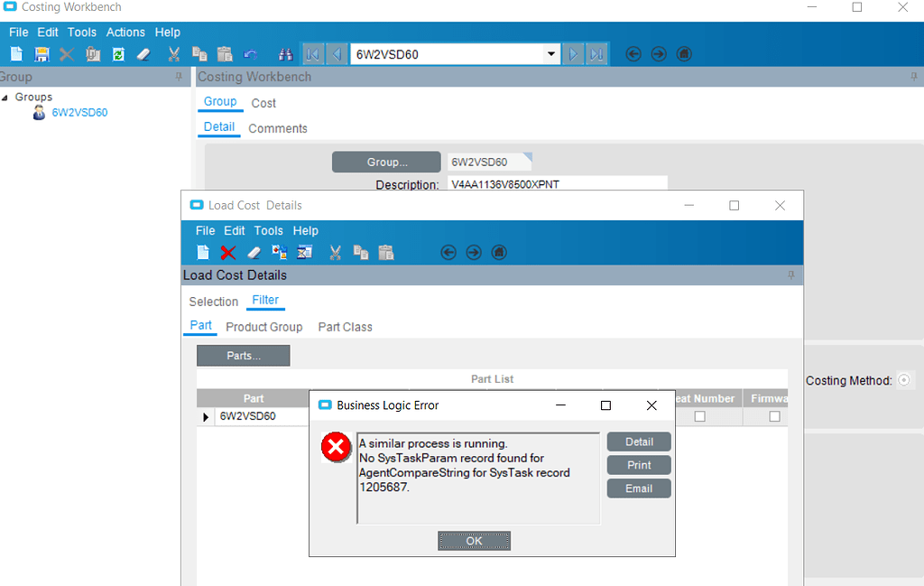The height and width of the screenshot is (586, 924).
Task: Switch to the Comments tab
Action: (277, 127)
